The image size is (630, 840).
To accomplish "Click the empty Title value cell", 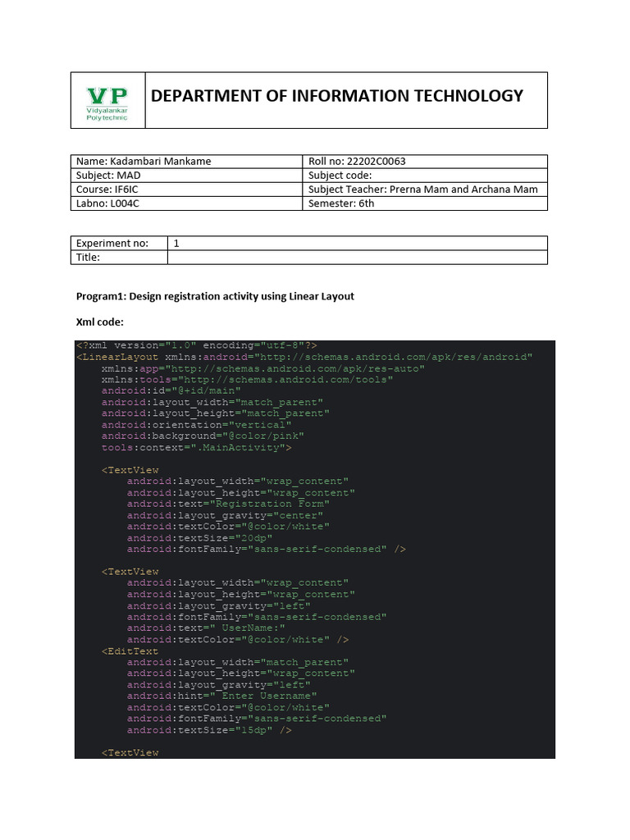I will 358,257.
